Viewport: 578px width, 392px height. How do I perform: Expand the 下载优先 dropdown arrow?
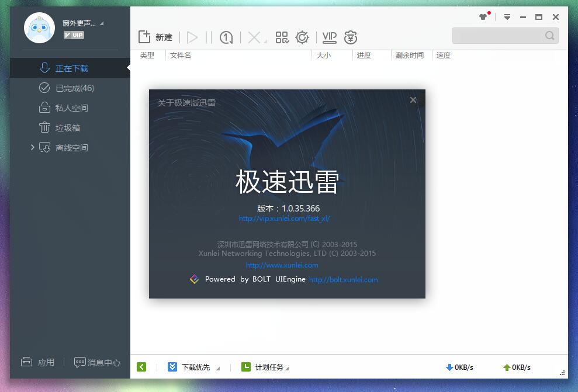(218, 369)
